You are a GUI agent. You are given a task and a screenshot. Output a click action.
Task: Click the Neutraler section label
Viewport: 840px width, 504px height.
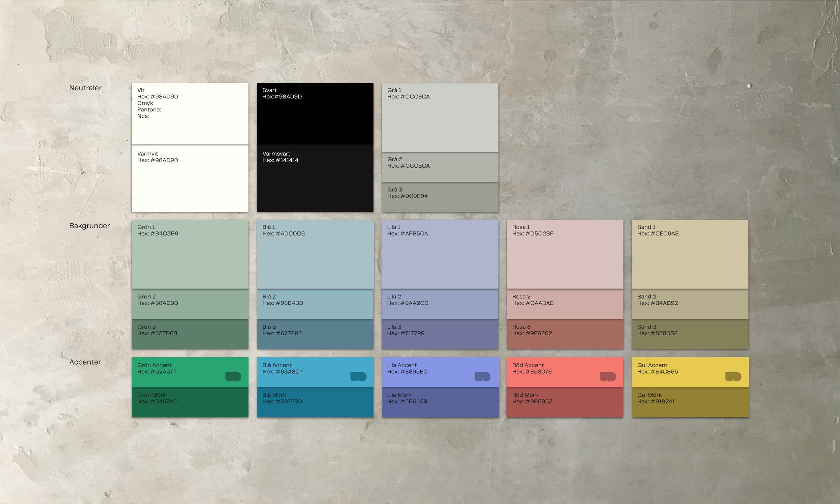coord(85,88)
